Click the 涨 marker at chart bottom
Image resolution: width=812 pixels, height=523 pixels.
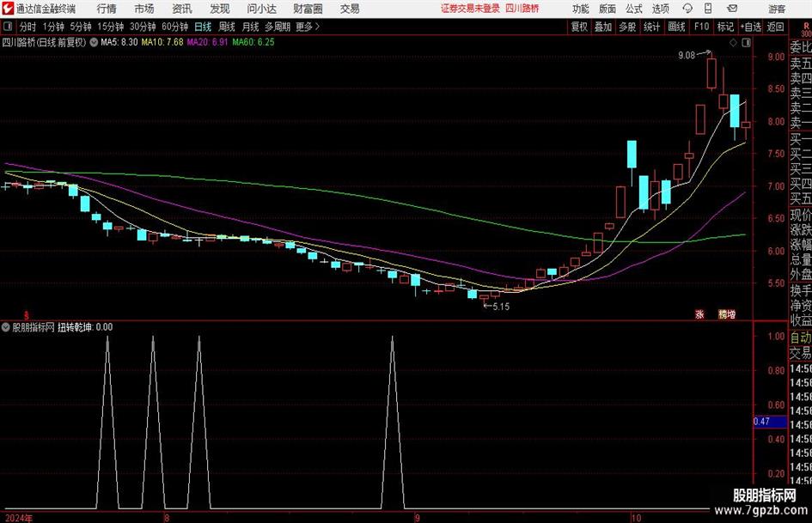click(x=699, y=314)
